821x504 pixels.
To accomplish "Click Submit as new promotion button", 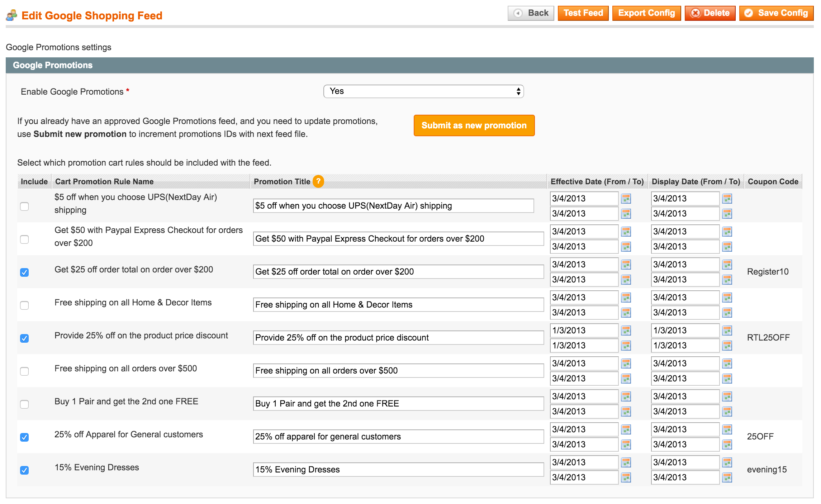I will click(x=474, y=125).
